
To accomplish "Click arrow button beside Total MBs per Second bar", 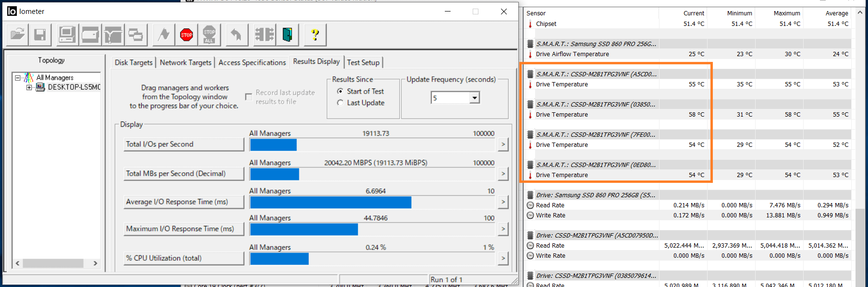I will click(x=503, y=173).
